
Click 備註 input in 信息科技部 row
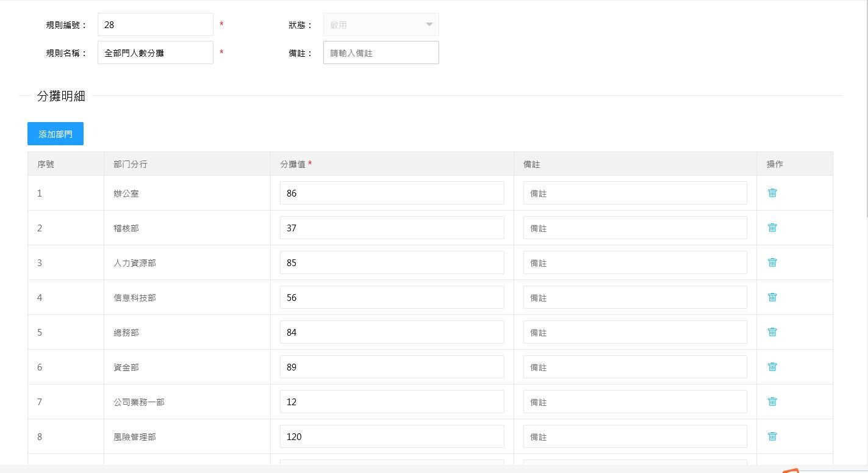tap(635, 297)
